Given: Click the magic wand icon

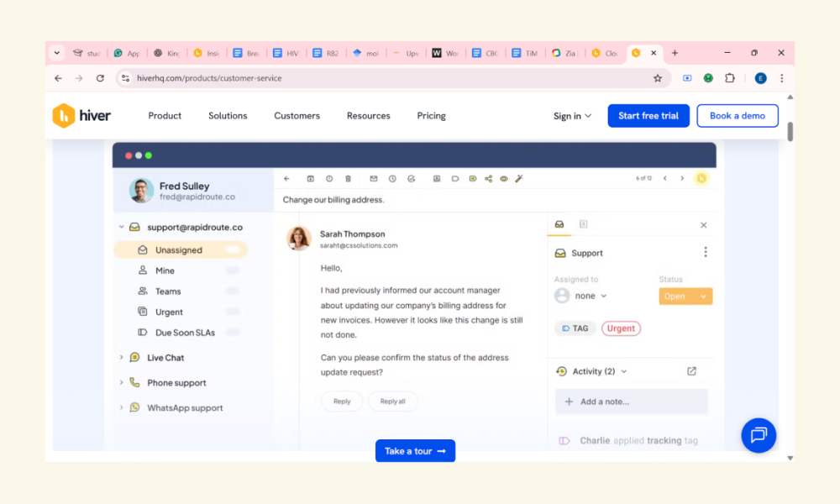Looking at the screenshot, I should [519, 179].
